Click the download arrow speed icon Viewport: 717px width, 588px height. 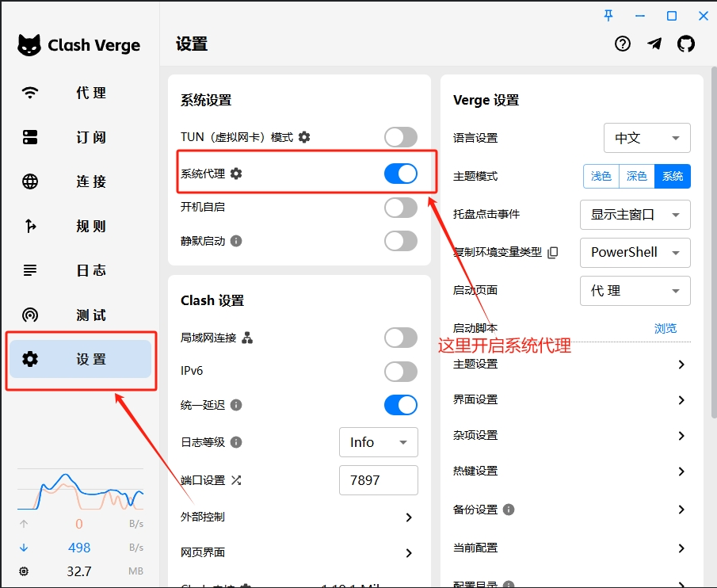click(24, 548)
